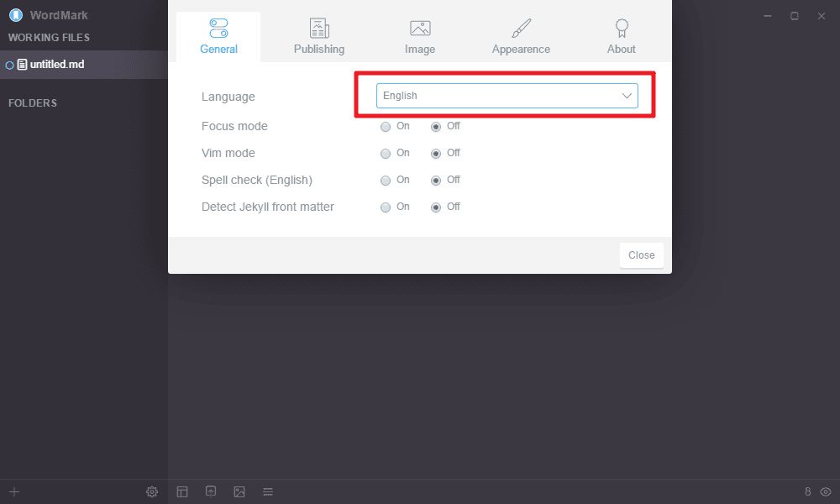The image size is (840, 504).
Task: Open the General settings tab
Action: [x=218, y=36]
